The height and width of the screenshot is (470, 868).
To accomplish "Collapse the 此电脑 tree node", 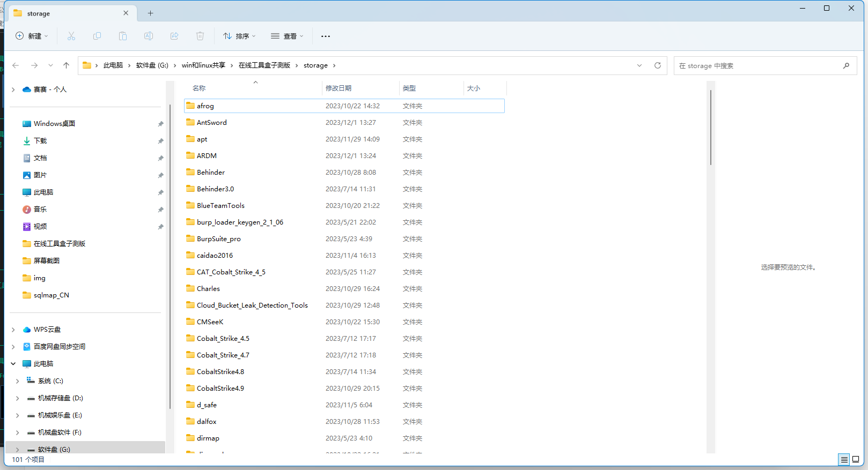I will click(13, 364).
